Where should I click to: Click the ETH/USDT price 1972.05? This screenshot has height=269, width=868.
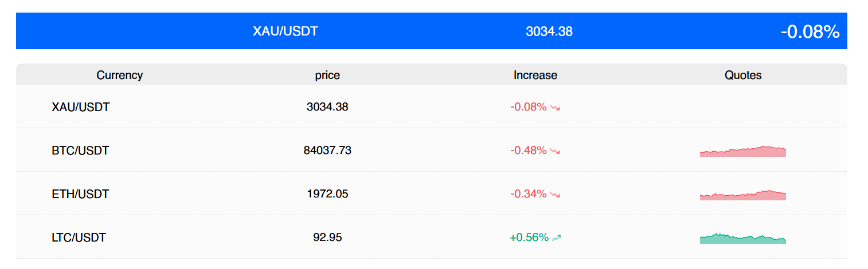click(x=327, y=195)
